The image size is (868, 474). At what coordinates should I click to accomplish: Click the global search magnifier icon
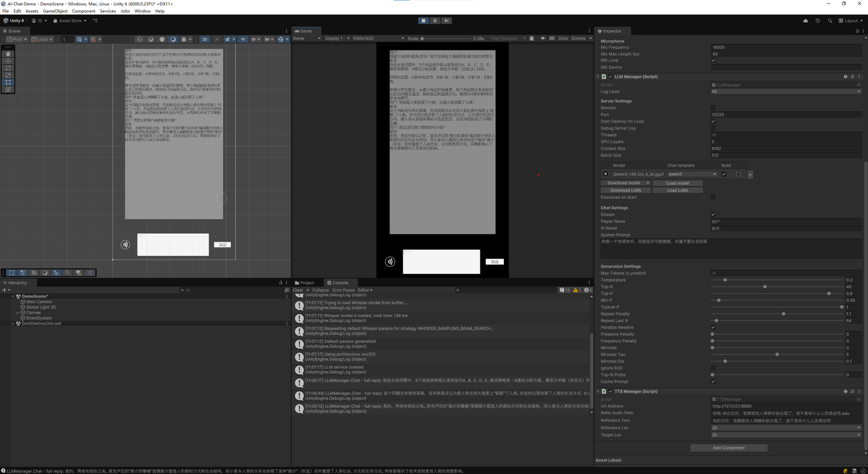click(x=830, y=20)
